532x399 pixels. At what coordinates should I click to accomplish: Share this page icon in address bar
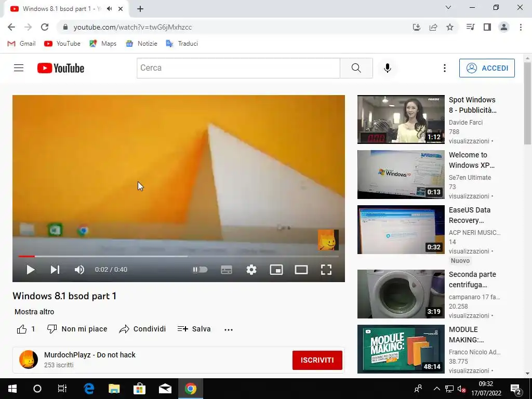pyautogui.click(x=433, y=27)
